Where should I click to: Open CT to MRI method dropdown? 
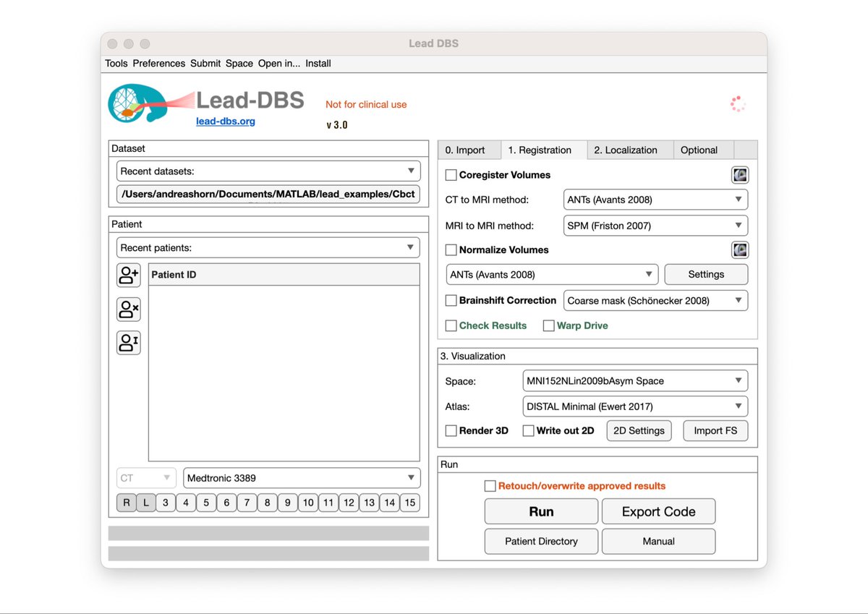[655, 200]
